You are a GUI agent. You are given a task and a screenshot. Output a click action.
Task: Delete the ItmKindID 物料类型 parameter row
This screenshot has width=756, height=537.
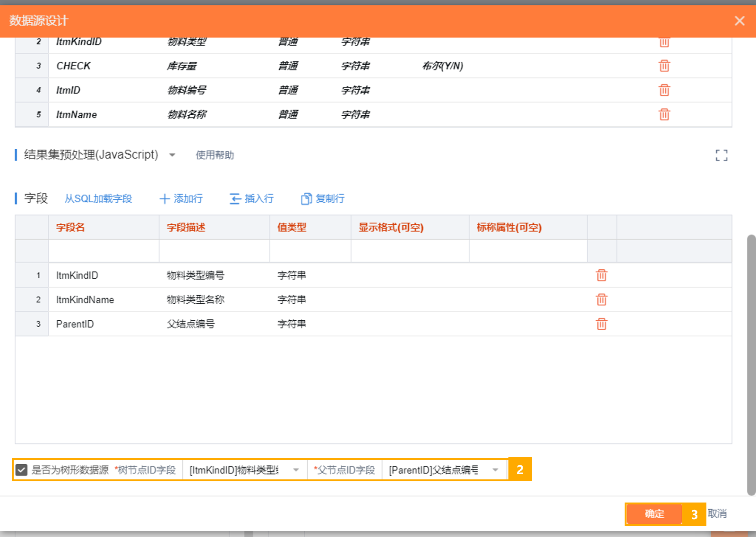pos(664,43)
